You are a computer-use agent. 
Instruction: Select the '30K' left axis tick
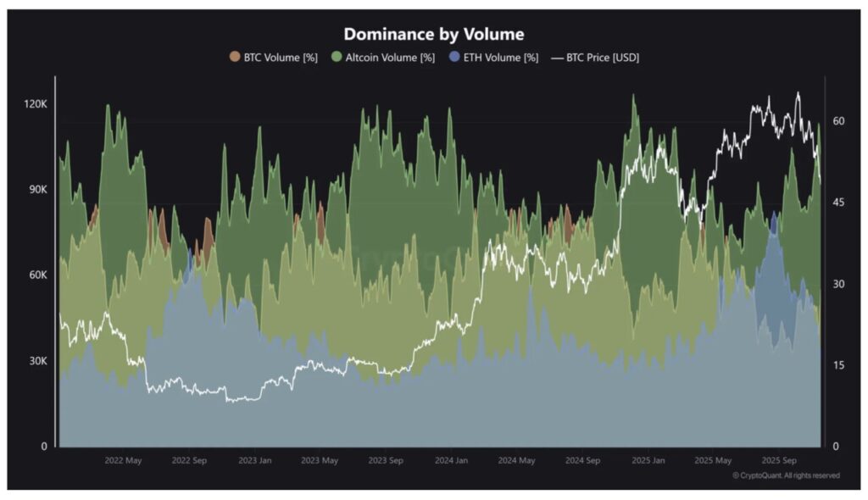tap(36, 361)
